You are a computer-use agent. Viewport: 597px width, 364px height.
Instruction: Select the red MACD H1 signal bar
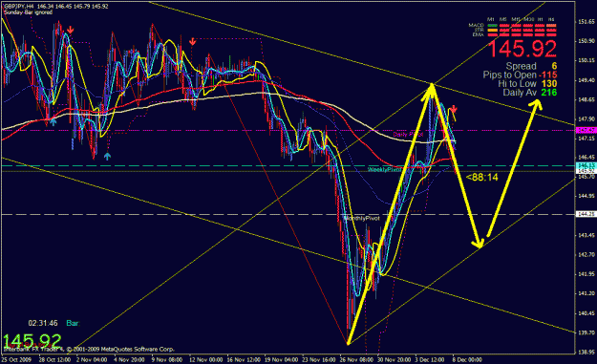[x=540, y=26]
